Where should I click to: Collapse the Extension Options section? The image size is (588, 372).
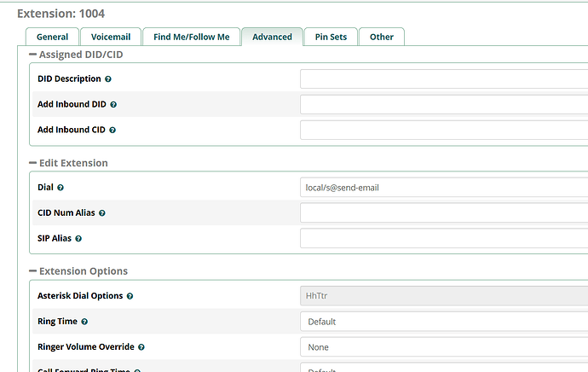coord(33,271)
